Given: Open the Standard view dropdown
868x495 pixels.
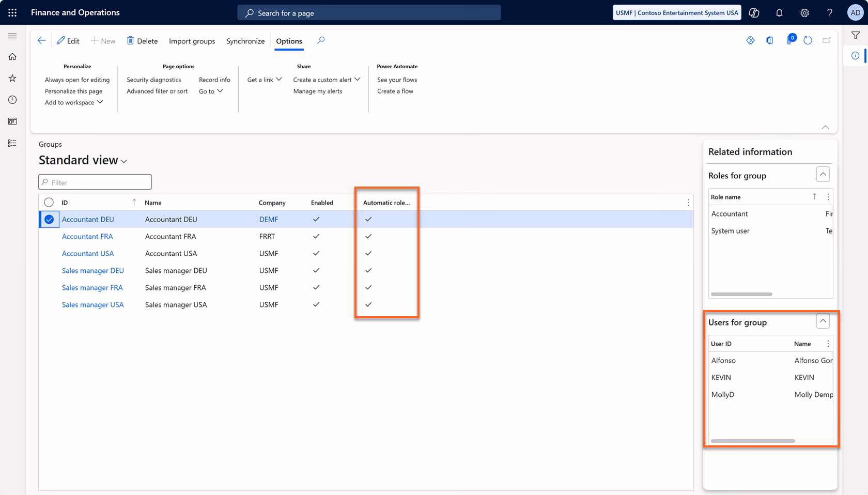Looking at the screenshot, I should coord(124,161).
